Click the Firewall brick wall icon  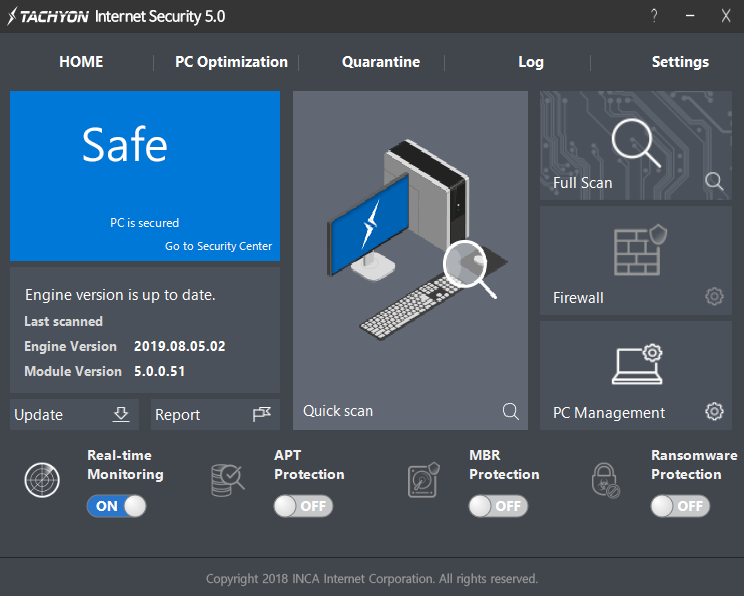click(640, 250)
